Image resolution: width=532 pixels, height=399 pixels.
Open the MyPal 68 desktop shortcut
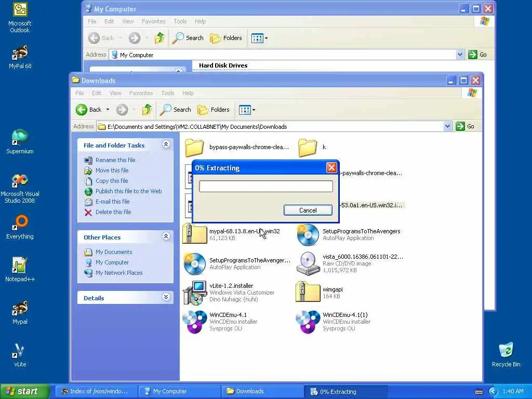click(x=20, y=57)
